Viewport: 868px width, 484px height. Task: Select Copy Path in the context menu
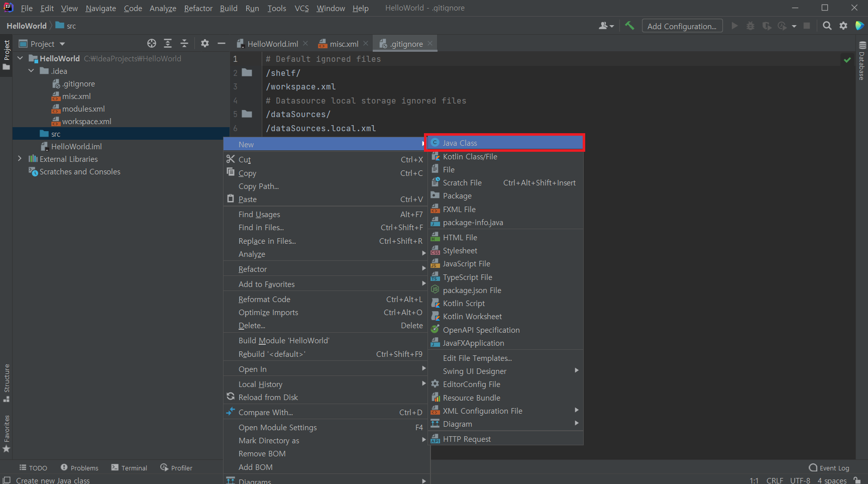pyautogui.click(x=325, y=186)
